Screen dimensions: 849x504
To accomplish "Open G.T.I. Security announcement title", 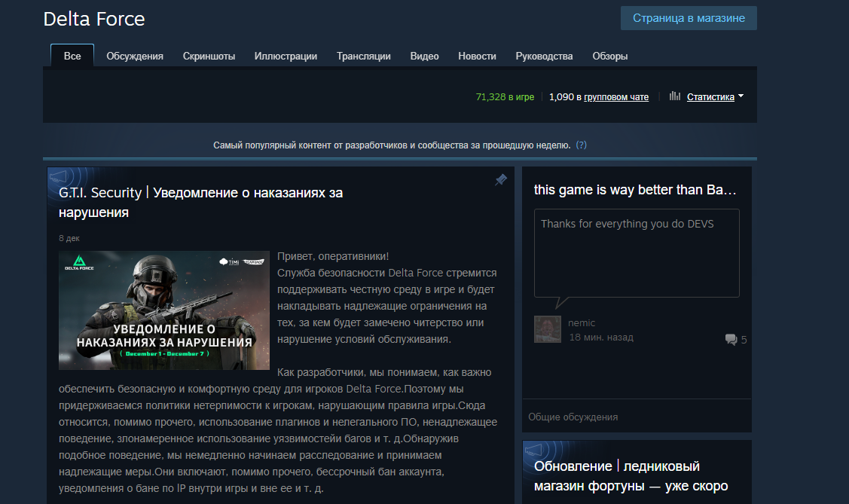I will [x=201, y=203].
